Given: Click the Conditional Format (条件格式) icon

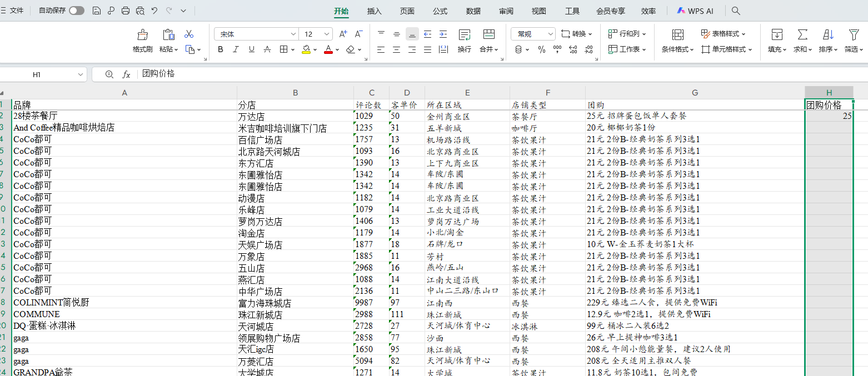Looking at the screenshot, I should pos(677,34).
